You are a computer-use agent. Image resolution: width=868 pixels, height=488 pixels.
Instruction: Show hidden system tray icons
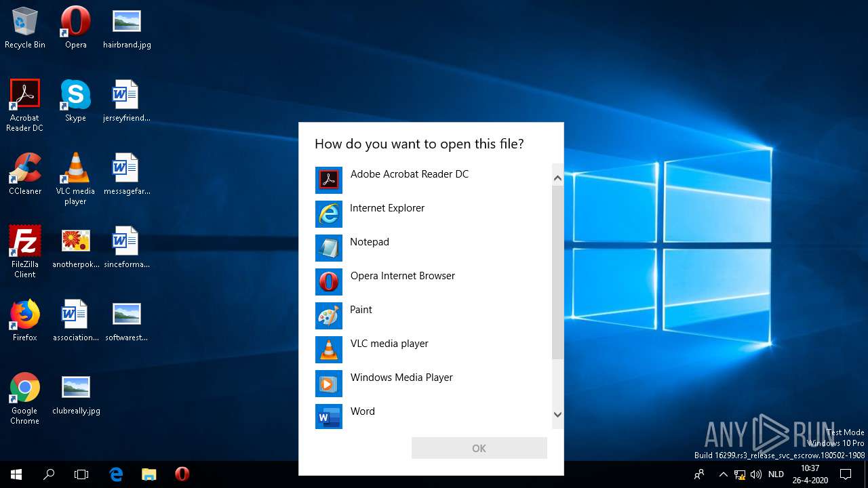(x=723, y=474)
